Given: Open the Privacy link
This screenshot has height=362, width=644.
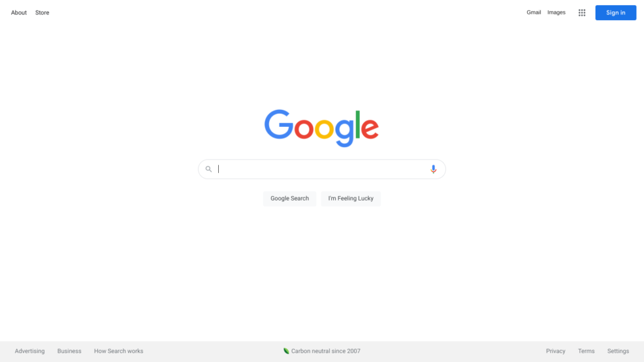Looking at the screenshot, I should coord(556,351).
